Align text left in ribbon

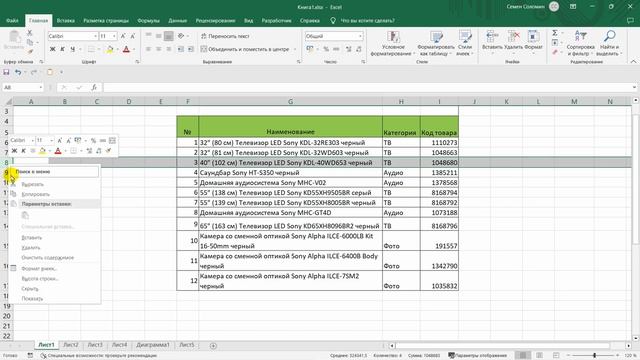(x=149, y=49)
